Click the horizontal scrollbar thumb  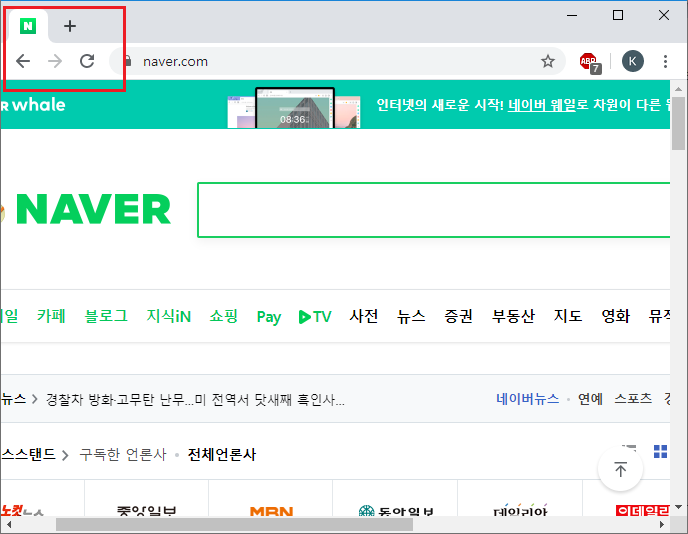234,524
